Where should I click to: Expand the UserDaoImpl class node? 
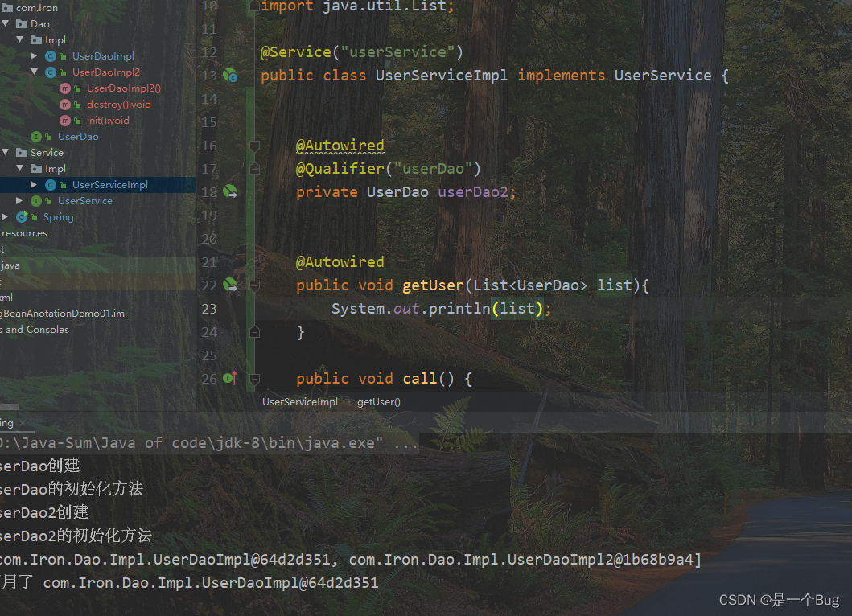pyautogui.click(x=34, y=56)
